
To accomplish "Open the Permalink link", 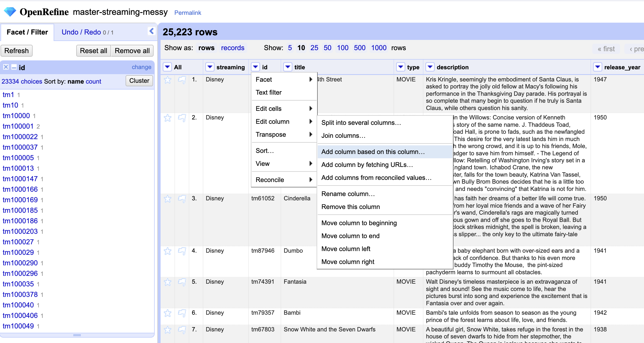I will point(188,13).
